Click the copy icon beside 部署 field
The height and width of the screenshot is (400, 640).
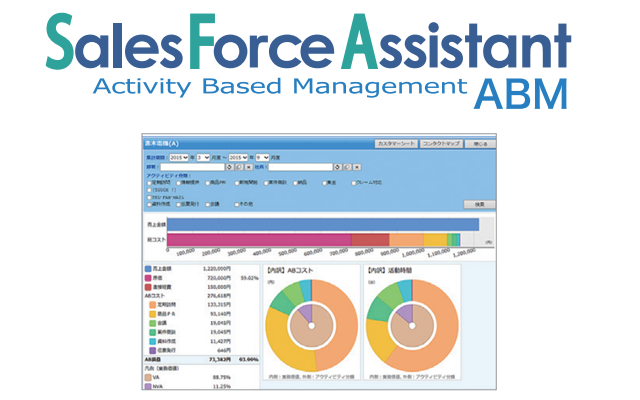[239, 167]
